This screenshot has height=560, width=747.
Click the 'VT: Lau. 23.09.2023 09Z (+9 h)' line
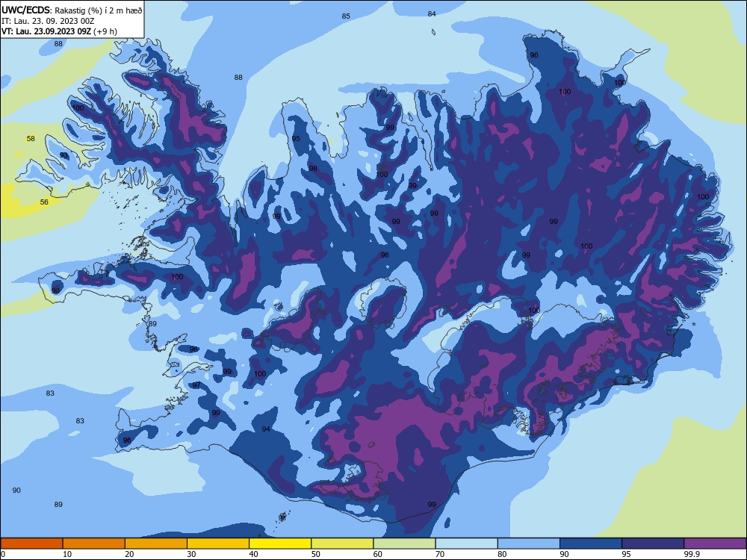pos(59,31)
